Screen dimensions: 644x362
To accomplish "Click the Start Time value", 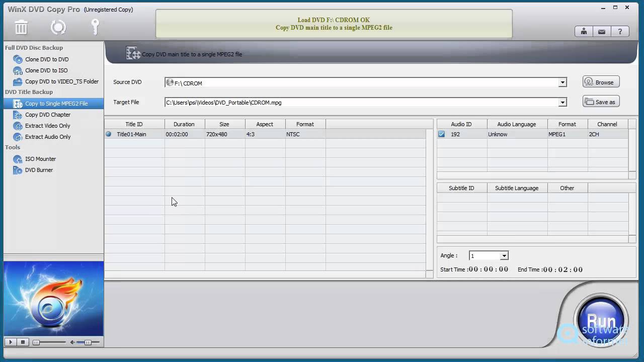I will pyautogui.click(x=488, y=269).
